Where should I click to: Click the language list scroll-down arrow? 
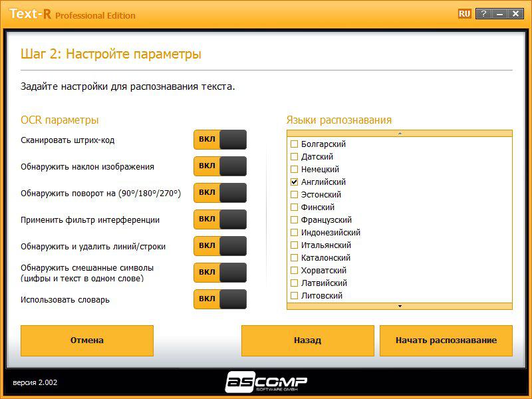[x=400, y=306]
